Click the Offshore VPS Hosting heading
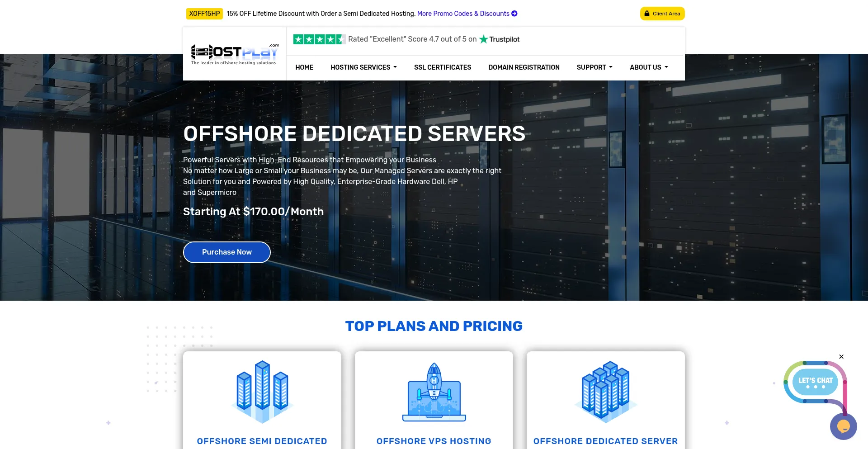 (434, 441)
